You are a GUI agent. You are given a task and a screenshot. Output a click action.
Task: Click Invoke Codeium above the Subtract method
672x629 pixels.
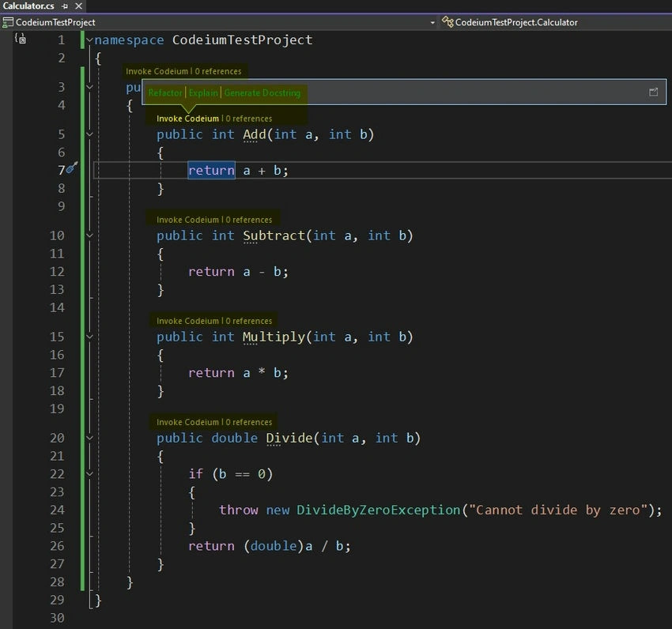(187, 220)
